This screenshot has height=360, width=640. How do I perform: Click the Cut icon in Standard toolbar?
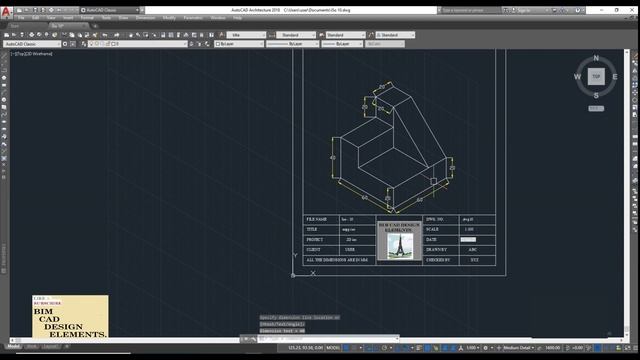tap(64, 35)
